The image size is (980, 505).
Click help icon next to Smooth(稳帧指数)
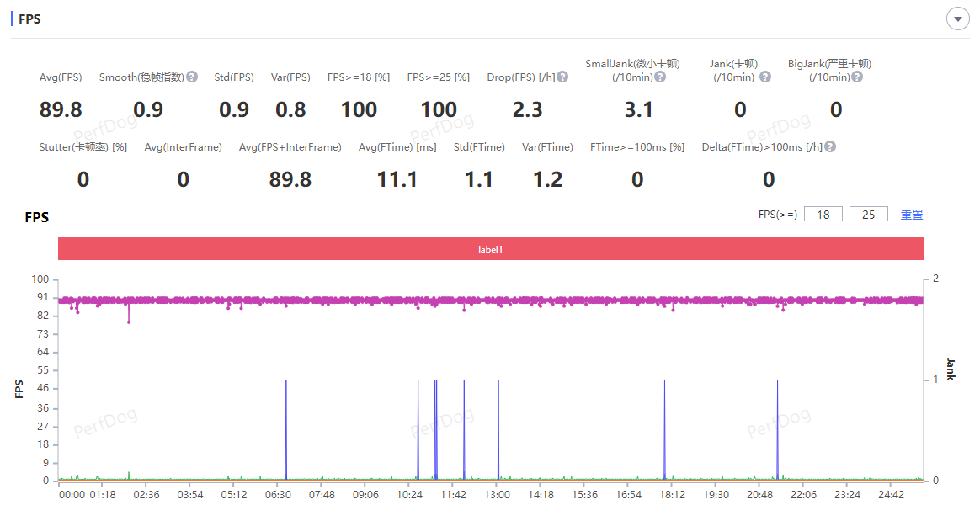click(x=192, y=77)
